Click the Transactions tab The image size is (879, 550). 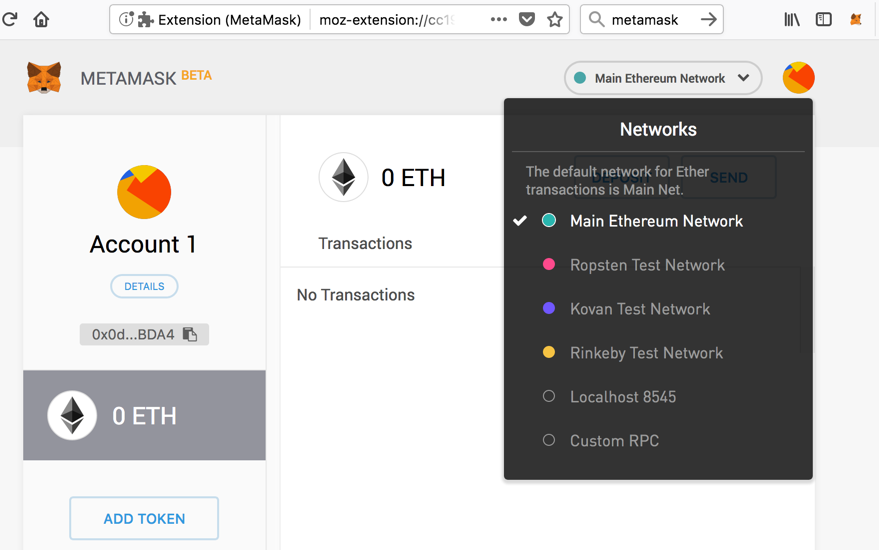tap(365, 244)
